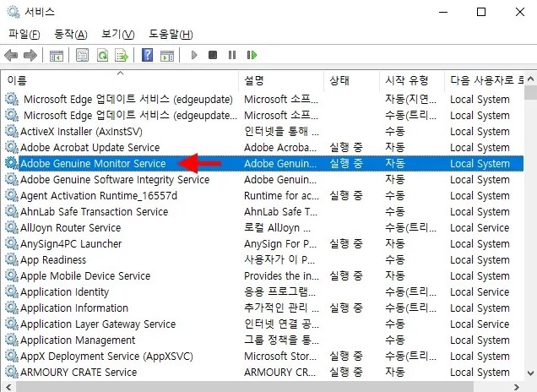Image resolution: width=537 pixels, height=392 pixels.
Task: Click gear icon of App Readiness
Action: (12, 259)
